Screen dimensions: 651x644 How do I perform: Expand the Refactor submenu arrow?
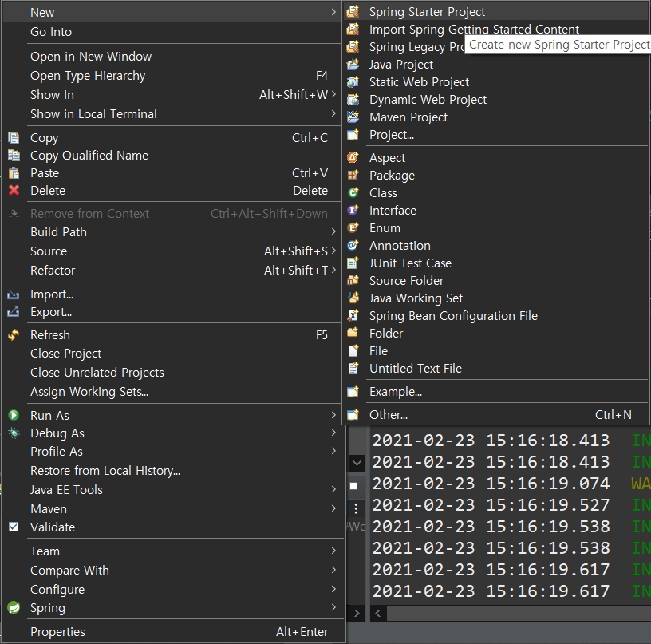(x=333, y=270)
